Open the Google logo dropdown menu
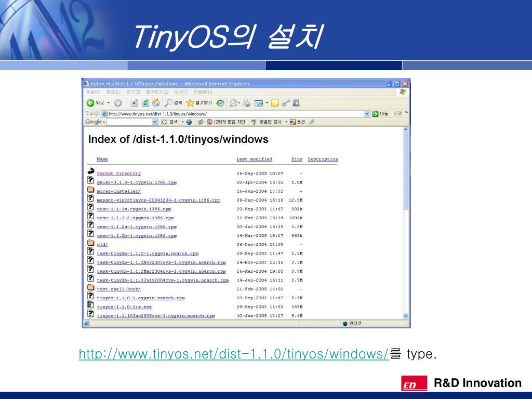Screen dimensions: 532x399 click(x=104, y=122)
